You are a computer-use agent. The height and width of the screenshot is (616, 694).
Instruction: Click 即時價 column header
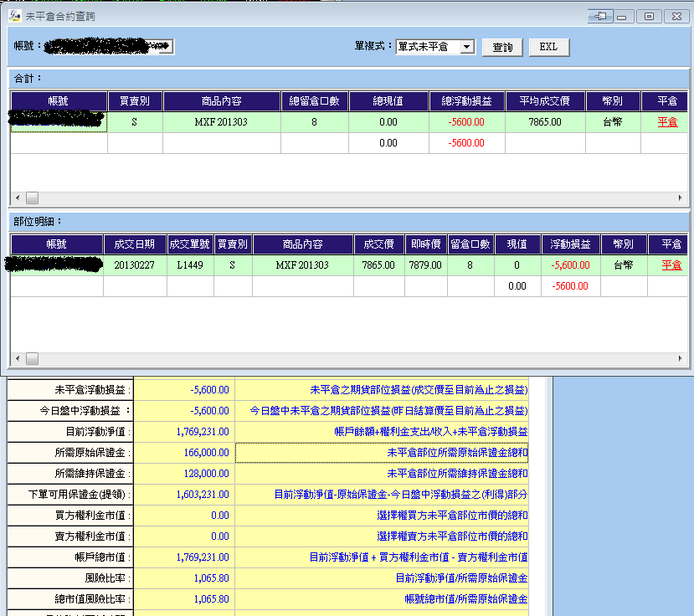(426, 244)
